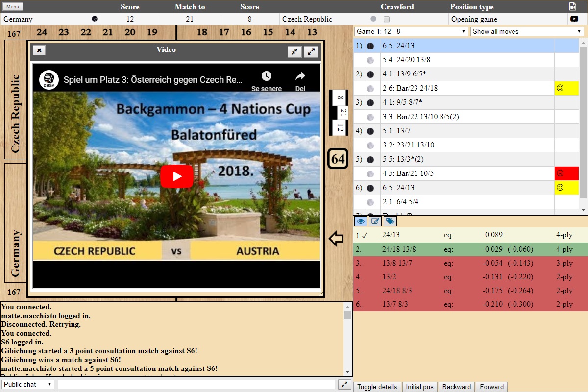Click the Forward button
This screenshot has width=588, height=392.
coord(491,387)
